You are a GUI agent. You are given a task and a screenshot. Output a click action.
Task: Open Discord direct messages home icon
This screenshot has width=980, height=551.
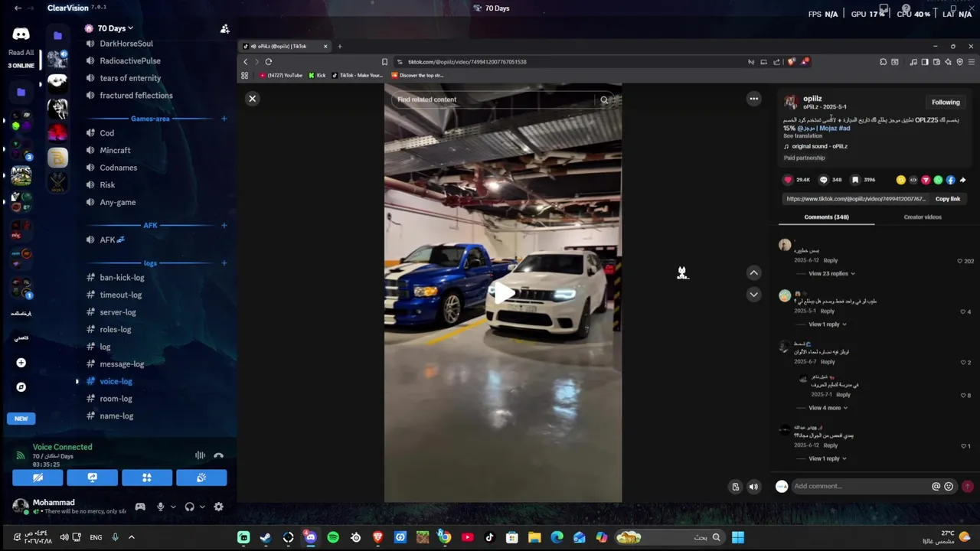coord(21,34)
